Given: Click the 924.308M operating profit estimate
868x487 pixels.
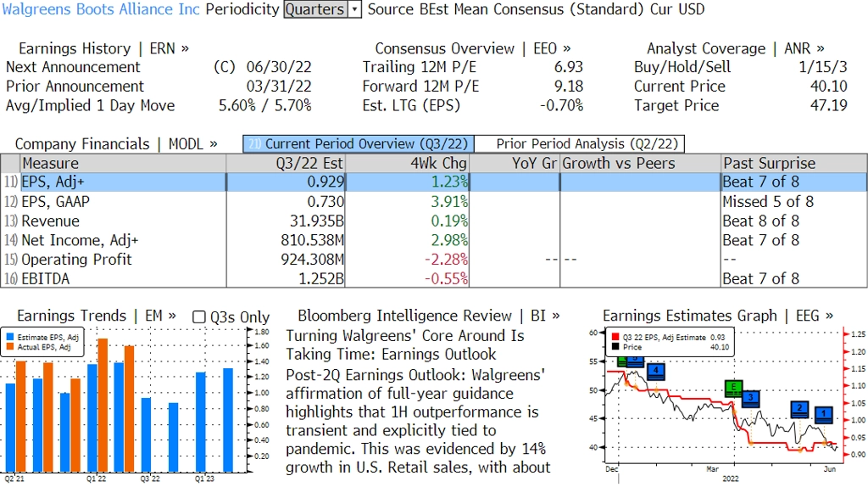Looking at the screenshot, I should pos(312,260).
